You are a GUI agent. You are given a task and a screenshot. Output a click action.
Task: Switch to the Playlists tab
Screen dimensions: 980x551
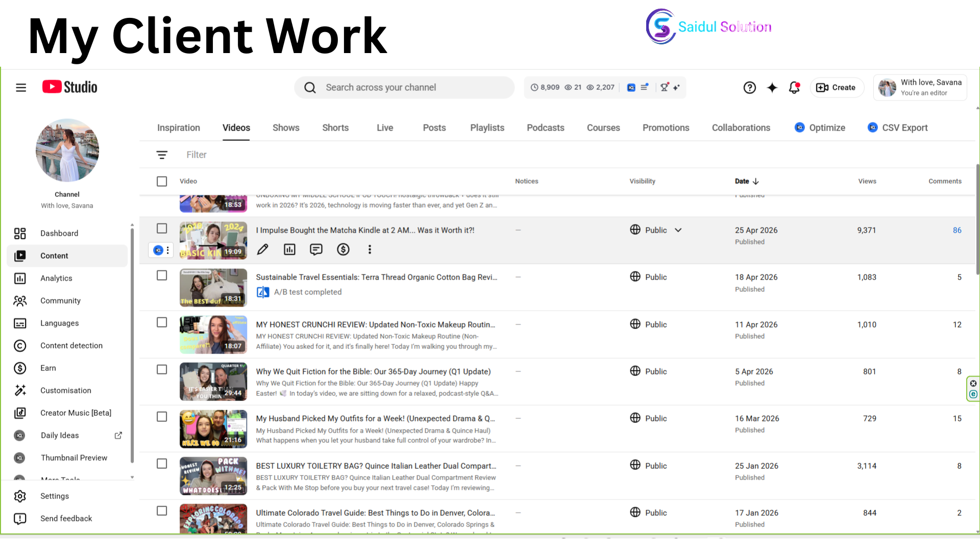point(487,128)
